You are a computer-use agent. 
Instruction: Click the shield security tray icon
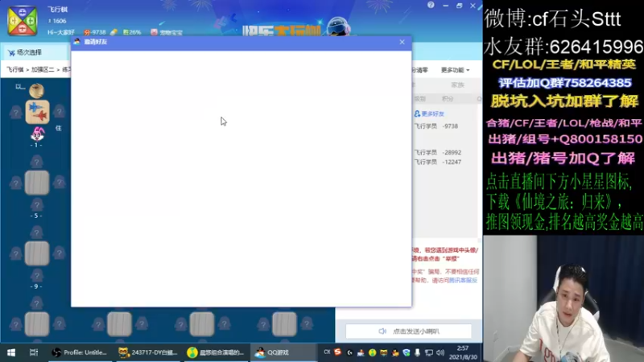pyautogui.click(x=407, y=352)
